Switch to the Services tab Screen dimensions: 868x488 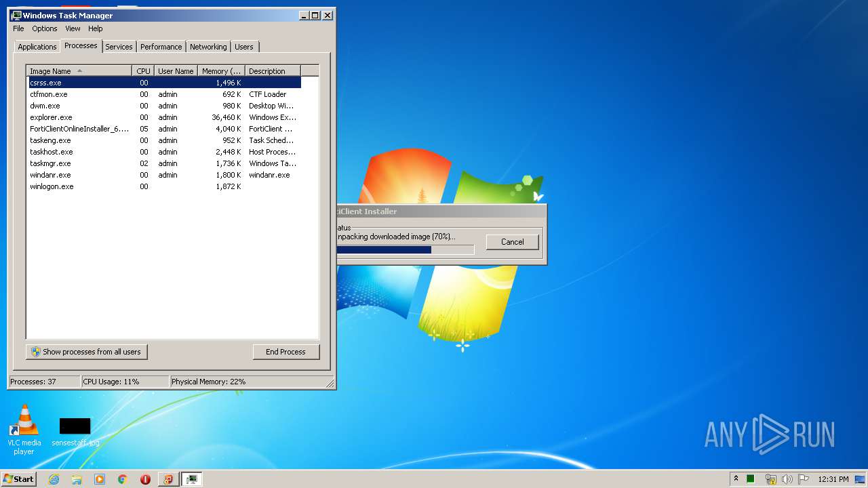pos(119,47)
